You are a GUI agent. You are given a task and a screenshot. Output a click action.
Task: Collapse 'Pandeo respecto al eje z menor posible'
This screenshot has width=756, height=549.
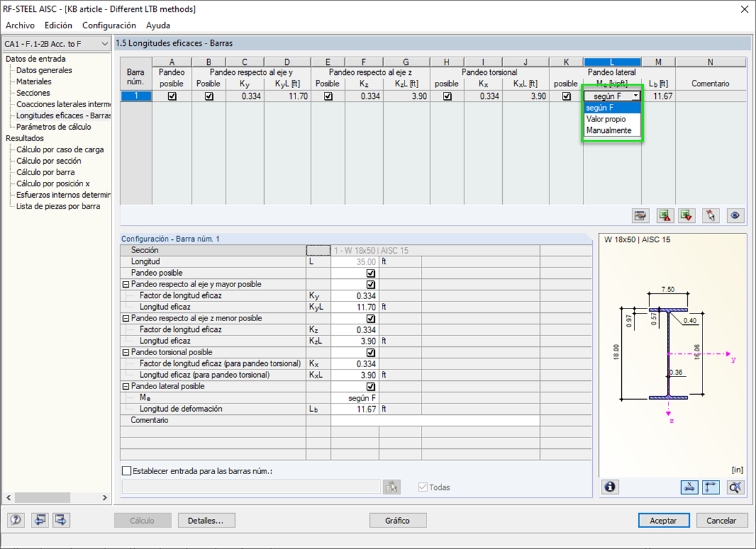tap(125, 319)
